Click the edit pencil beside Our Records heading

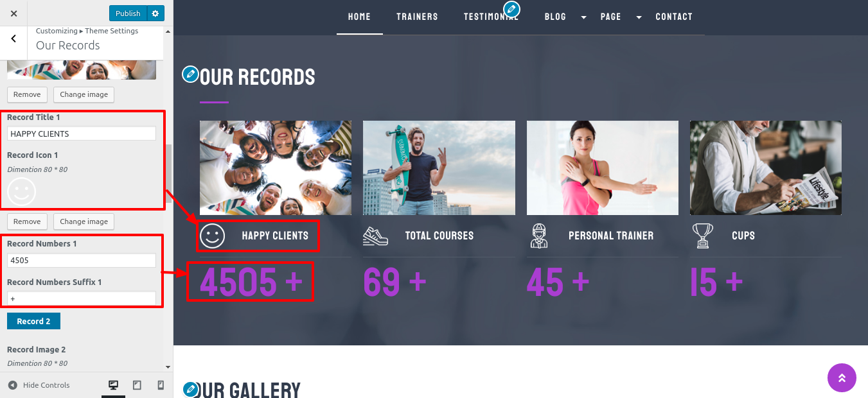[x=190, y=74]
